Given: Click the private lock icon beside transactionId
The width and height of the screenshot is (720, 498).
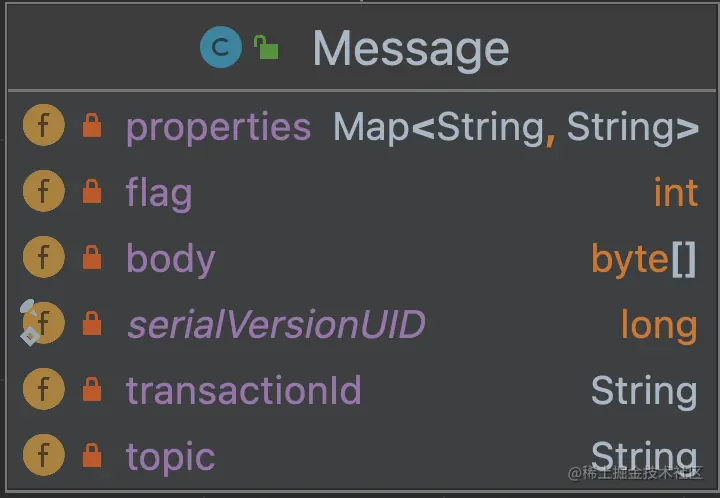Looking at the screenshot, I should click(92, 390).
